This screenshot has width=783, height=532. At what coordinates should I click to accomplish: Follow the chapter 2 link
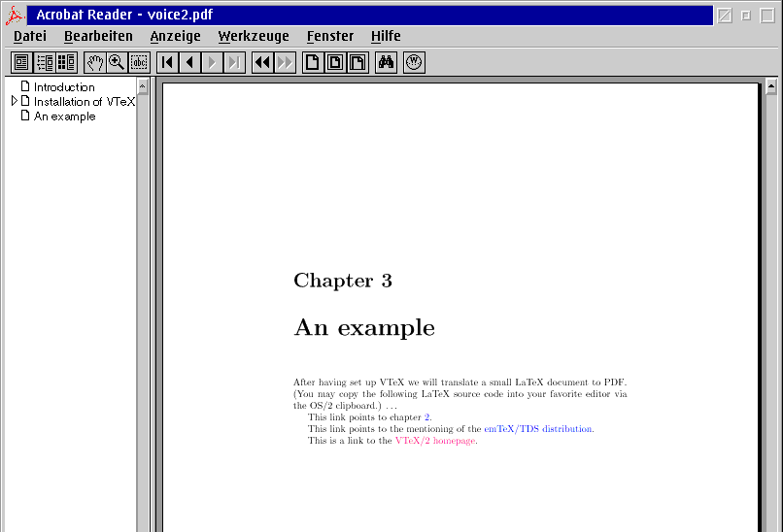pos(426,417)
